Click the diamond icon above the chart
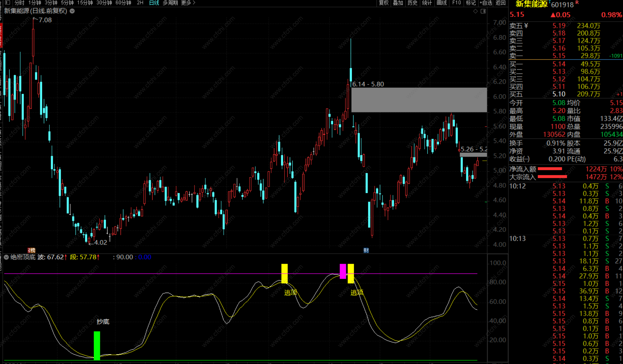The width and height of the screenshot is (623, 364). click(x=475, y=11)
